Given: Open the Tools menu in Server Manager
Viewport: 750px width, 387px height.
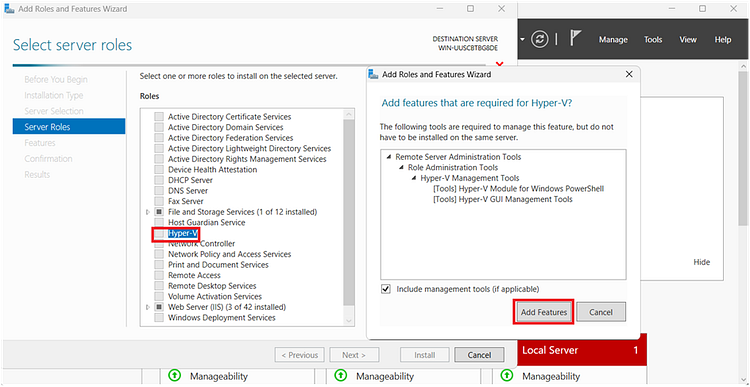Looking at the screenshot, I should 652,40.
